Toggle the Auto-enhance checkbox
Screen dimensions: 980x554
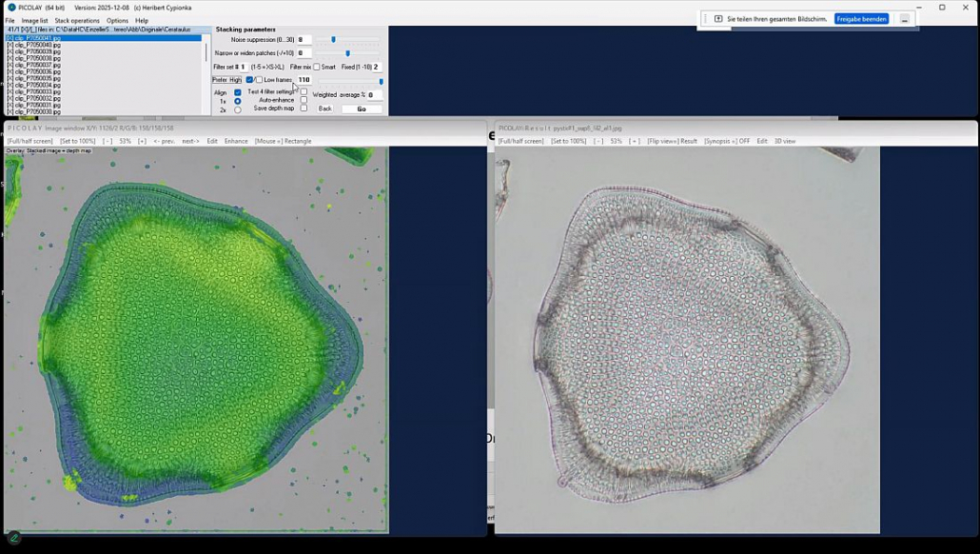click(304, 100)
